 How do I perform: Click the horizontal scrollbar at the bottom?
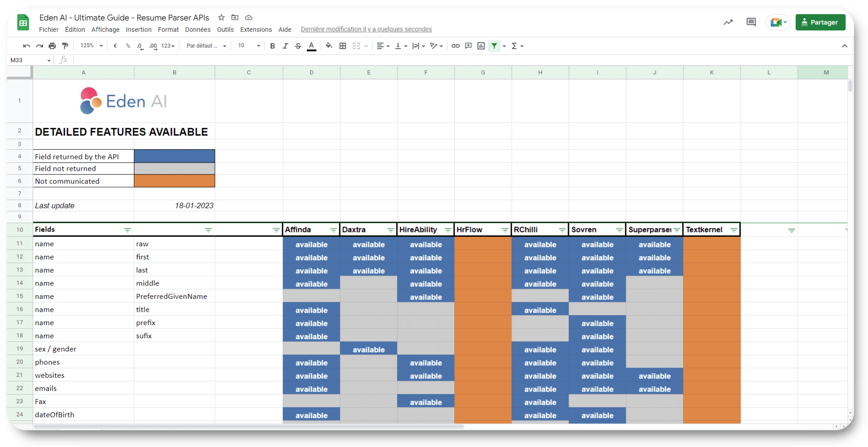pos(249,427)
